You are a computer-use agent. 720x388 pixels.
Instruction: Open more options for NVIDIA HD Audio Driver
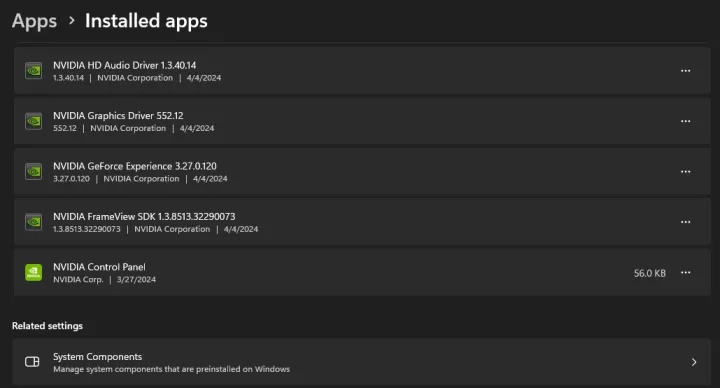(686, 71)
